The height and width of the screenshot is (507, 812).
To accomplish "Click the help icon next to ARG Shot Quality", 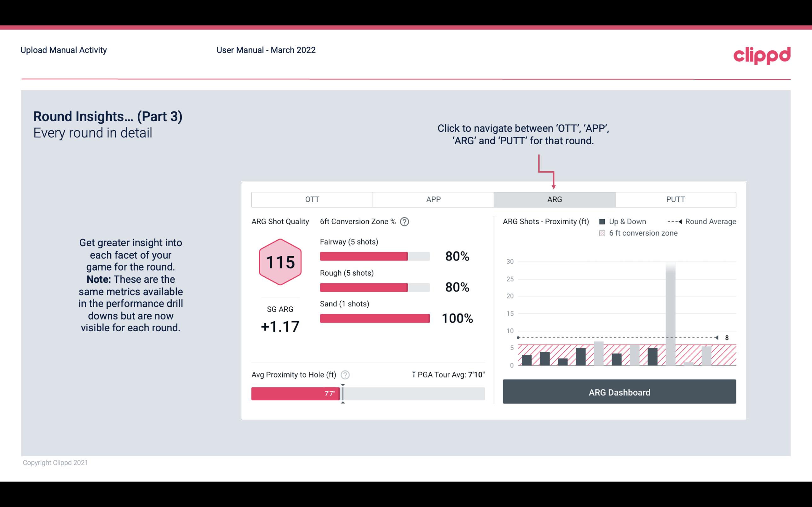I will (x=406, y=222).
